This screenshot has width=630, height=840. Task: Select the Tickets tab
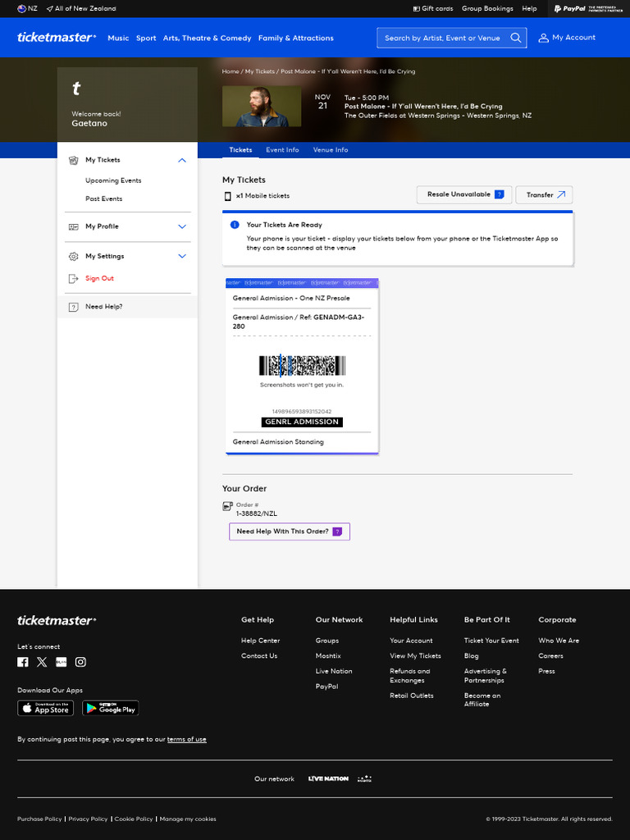pos(240,150)
